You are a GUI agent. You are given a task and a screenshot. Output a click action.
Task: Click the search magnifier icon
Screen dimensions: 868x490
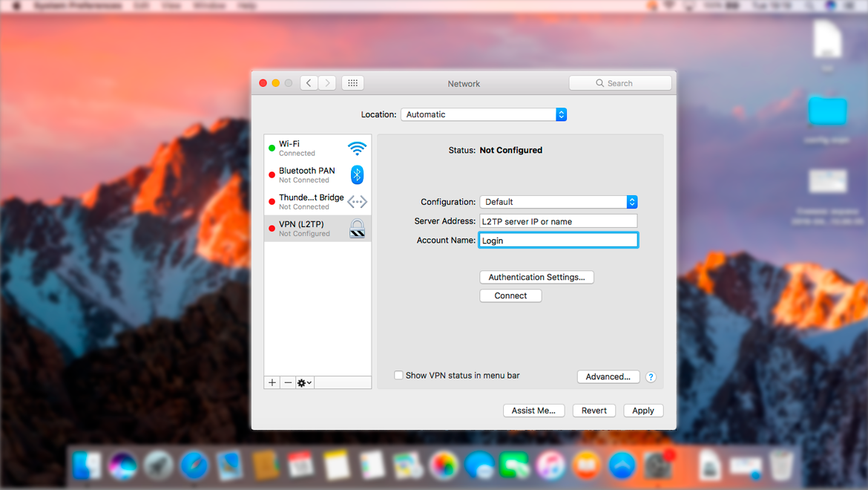(599, 83)
